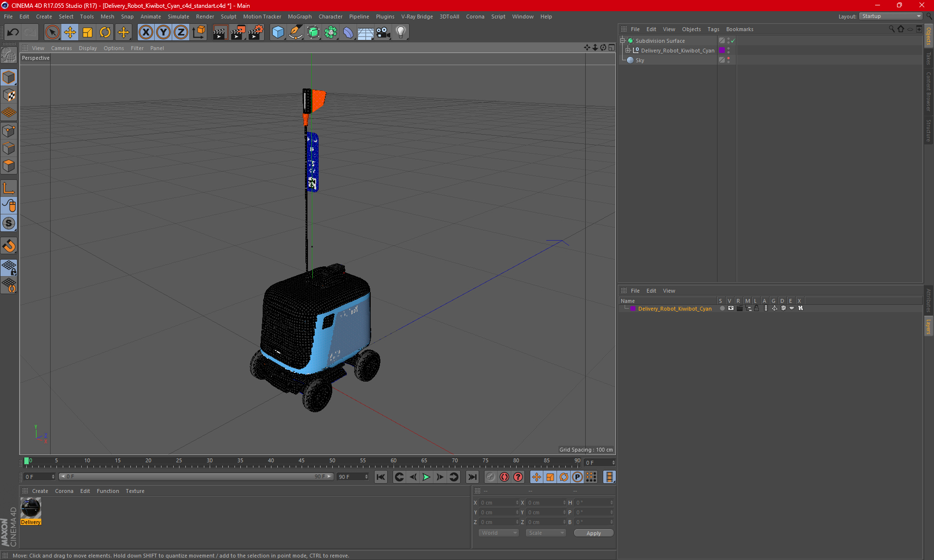This screenshot has height=560, width=934.
Task: Toggle X-axis lock
Action: click(x=145, y=32)
